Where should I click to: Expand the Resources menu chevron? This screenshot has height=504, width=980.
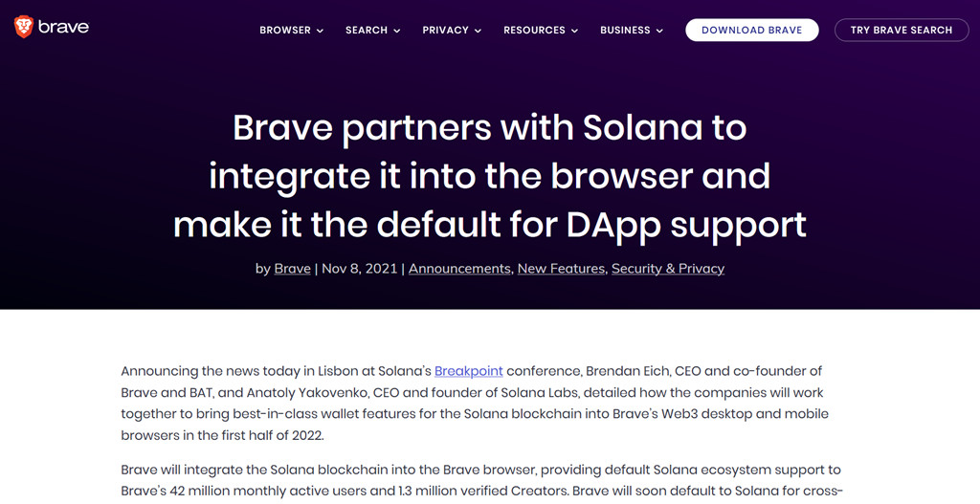574,31
